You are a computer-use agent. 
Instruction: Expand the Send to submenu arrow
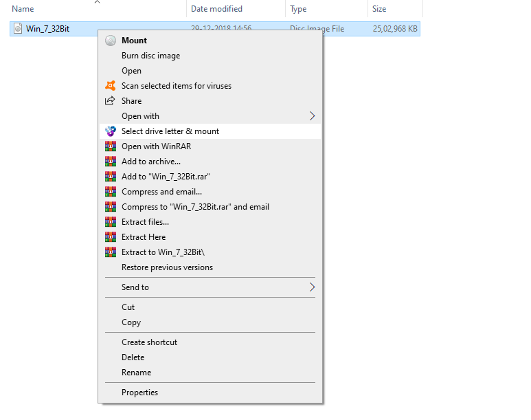point(312,287)
